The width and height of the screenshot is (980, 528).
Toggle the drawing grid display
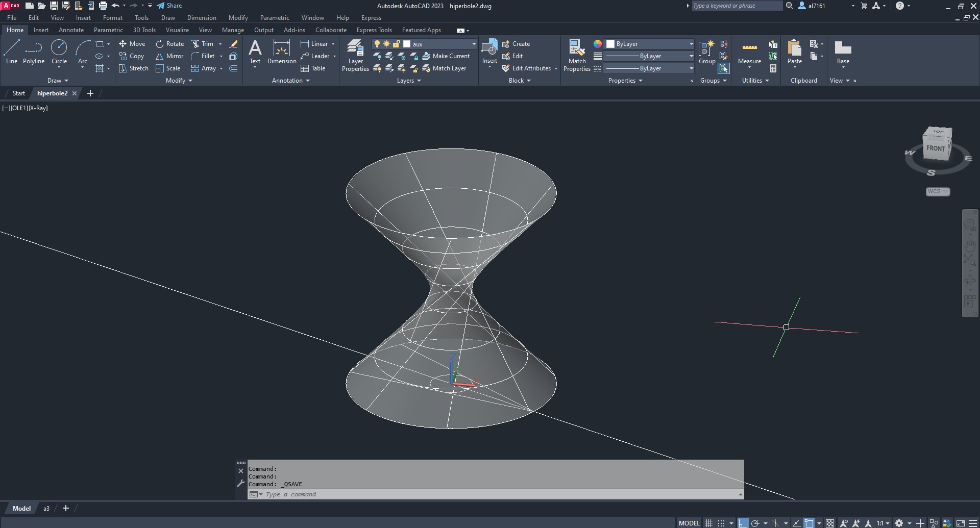708,523
